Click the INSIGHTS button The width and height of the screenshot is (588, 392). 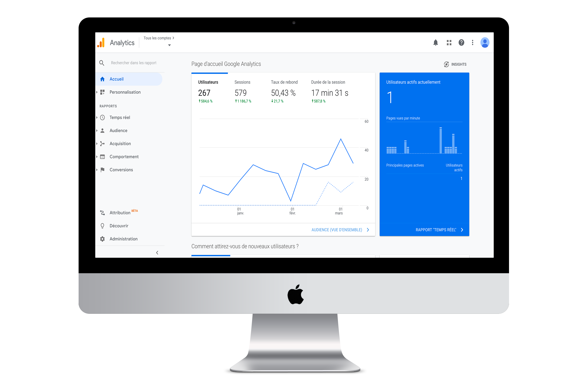click(x=455, y=64)
